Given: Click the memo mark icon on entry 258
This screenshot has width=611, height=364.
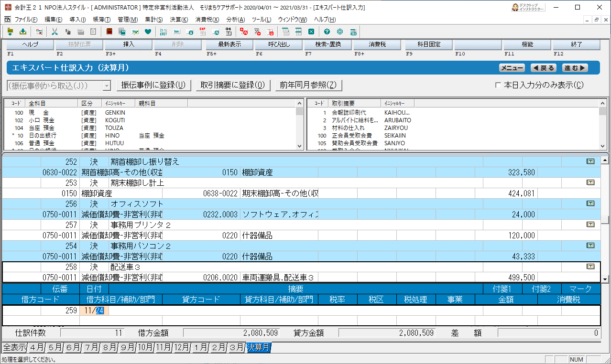Looking at the screenshot, I should (590, 267).
